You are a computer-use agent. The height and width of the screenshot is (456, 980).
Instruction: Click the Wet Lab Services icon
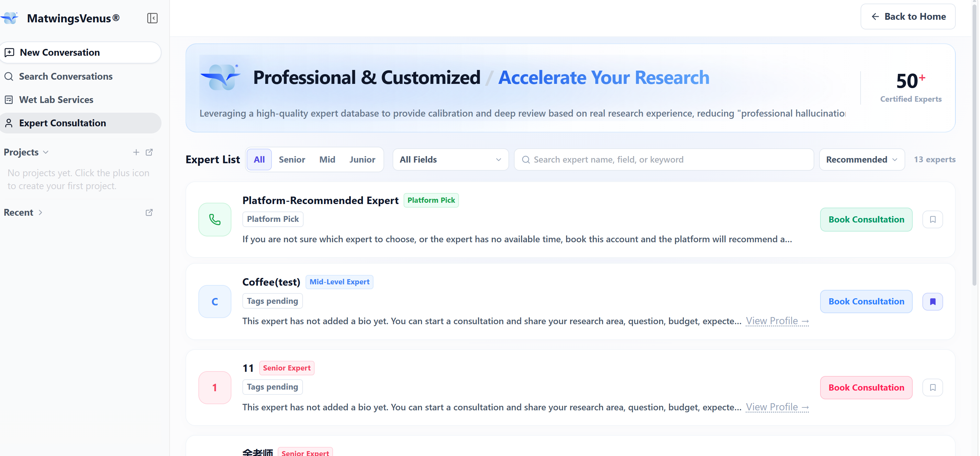pos(9,100)
